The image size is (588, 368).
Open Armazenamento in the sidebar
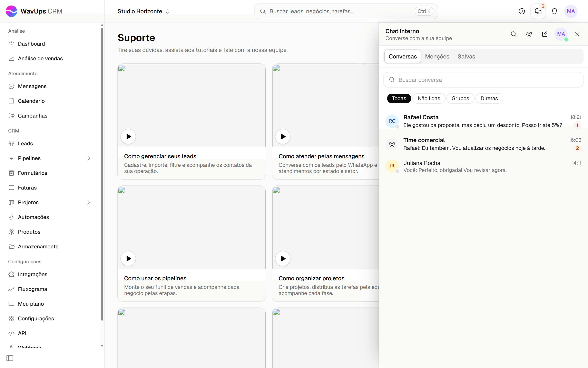point(50,247)
